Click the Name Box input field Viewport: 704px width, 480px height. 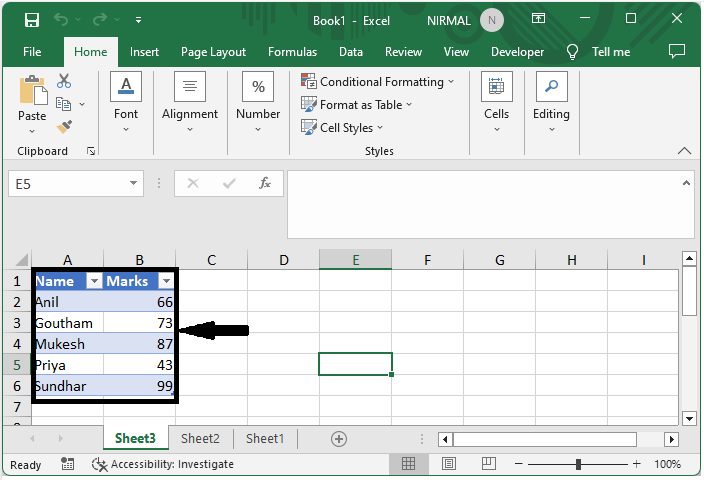[x=67, y=184]
